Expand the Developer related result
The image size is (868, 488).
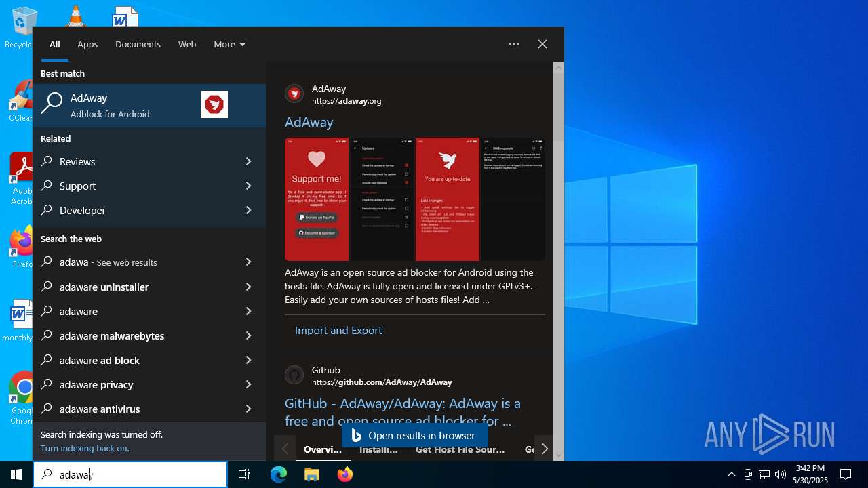(x=248, y=210)
